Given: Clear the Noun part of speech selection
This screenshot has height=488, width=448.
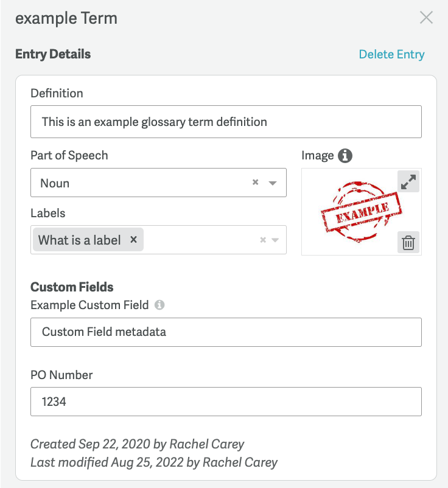Looking at the screenshot, I should click(x=256, y=183).
